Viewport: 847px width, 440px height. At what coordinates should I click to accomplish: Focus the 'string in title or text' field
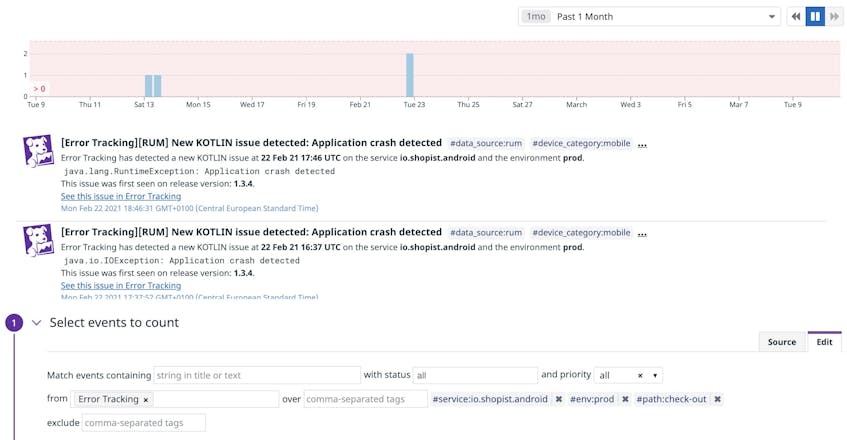pos(257,375)
